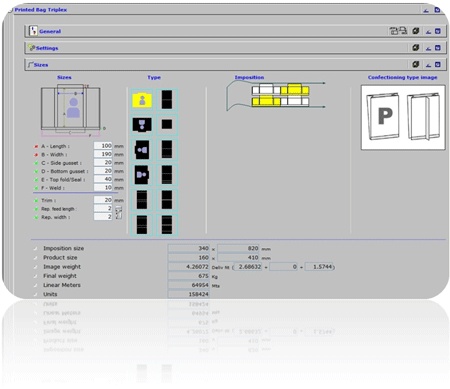The height and width of the screenshot is (389, 450).
Task: Maximize the Sizes section
Action: [438, 64]
